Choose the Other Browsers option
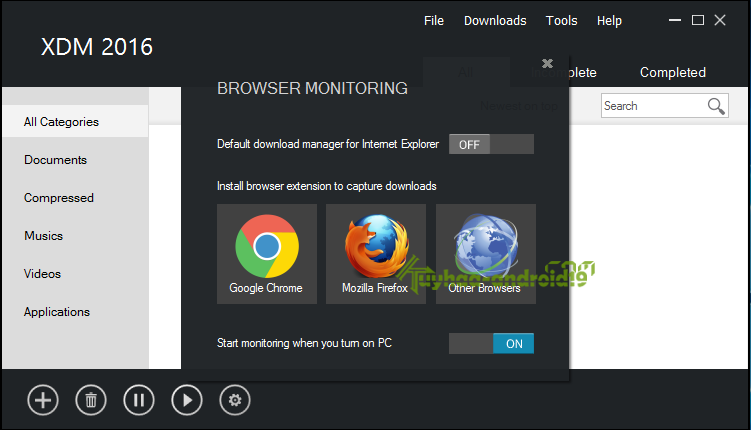 pyautogui.click(x=486, y=254)
